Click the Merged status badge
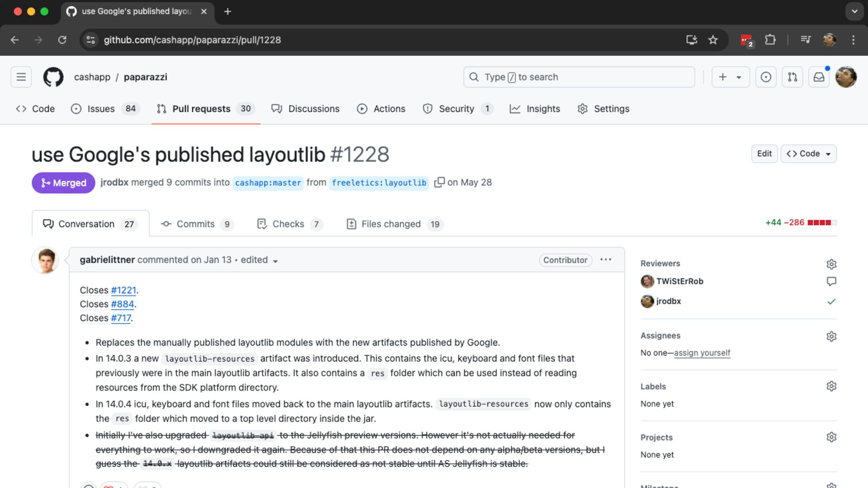Viewport: 868px width, 488px height. 63,183
